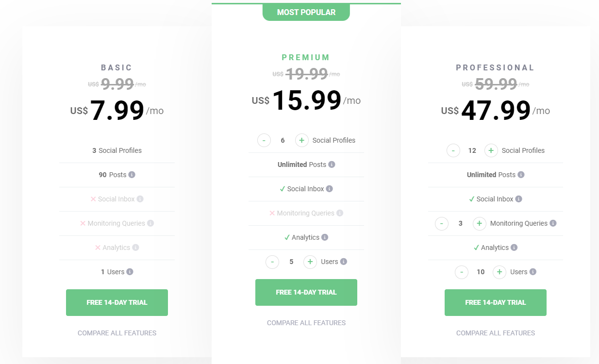Image resolution: width=599 pixels, height=364 pixels.
Task: Click info icon next to Professional Monitoring Queries
Action: coord(553,223)
